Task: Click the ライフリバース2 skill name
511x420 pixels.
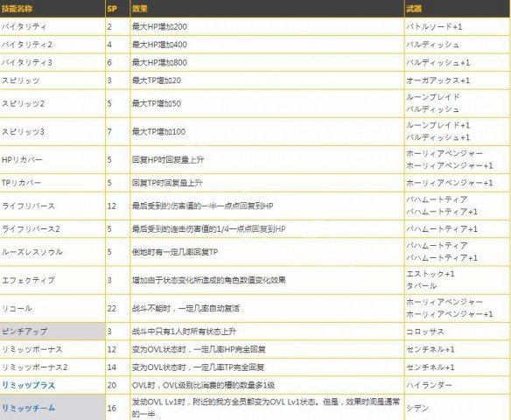Action: pos(31,229)
